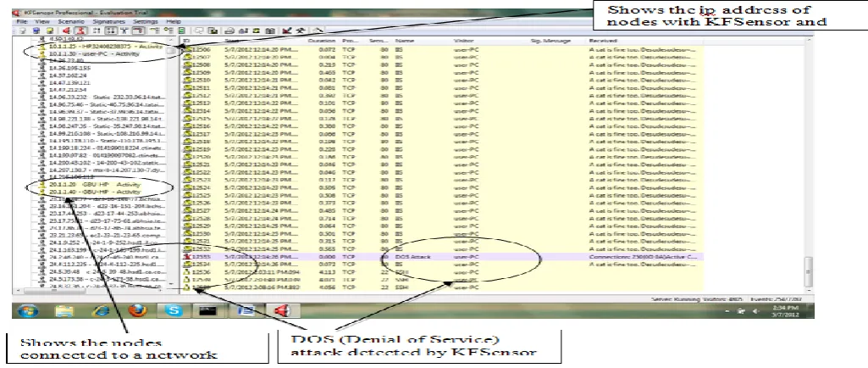Image resolution: width=868 pixels, height=368 pixels.
Task: Open the Windows Start menu
Action: point(28,310)
